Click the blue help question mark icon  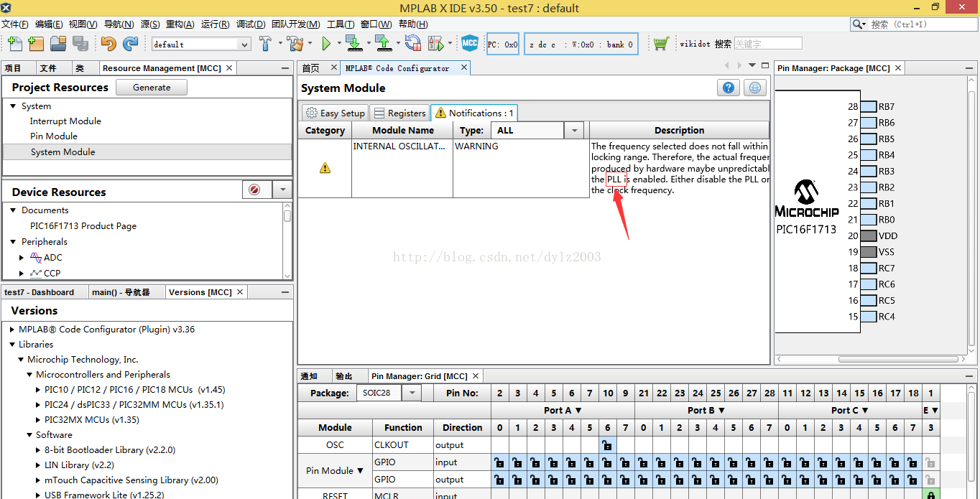pyautogui.click(x=729, y=88)
